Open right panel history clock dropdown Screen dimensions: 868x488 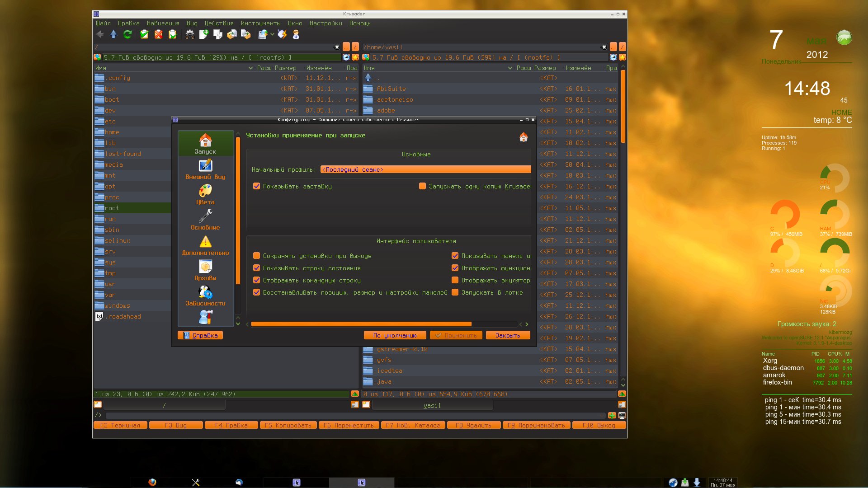[x=613, y=57]
